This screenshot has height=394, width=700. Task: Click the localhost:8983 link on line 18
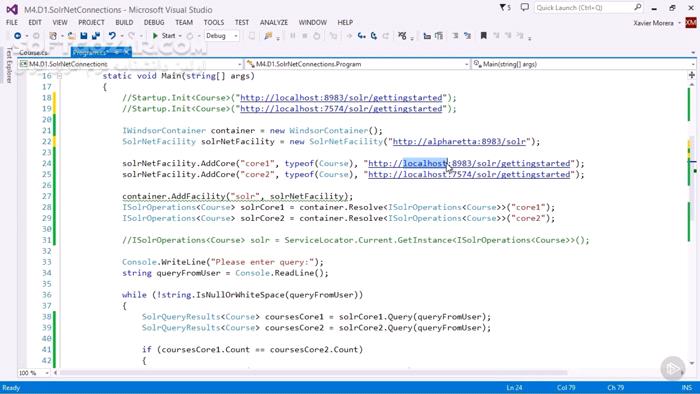pos(341,98)
